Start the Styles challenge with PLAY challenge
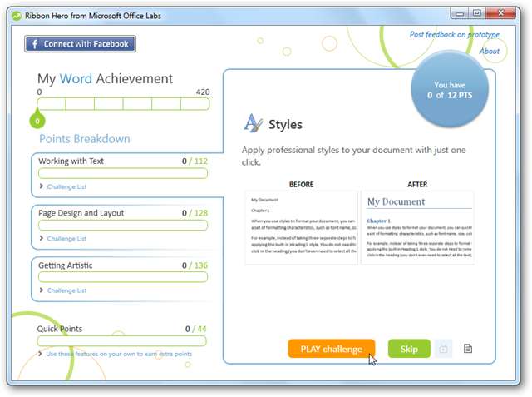532x397 pixels. 332,349
